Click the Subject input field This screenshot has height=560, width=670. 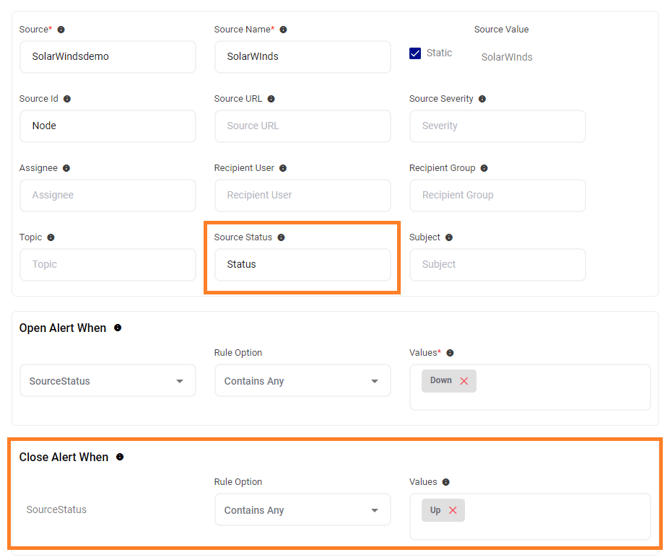[497, 265]
